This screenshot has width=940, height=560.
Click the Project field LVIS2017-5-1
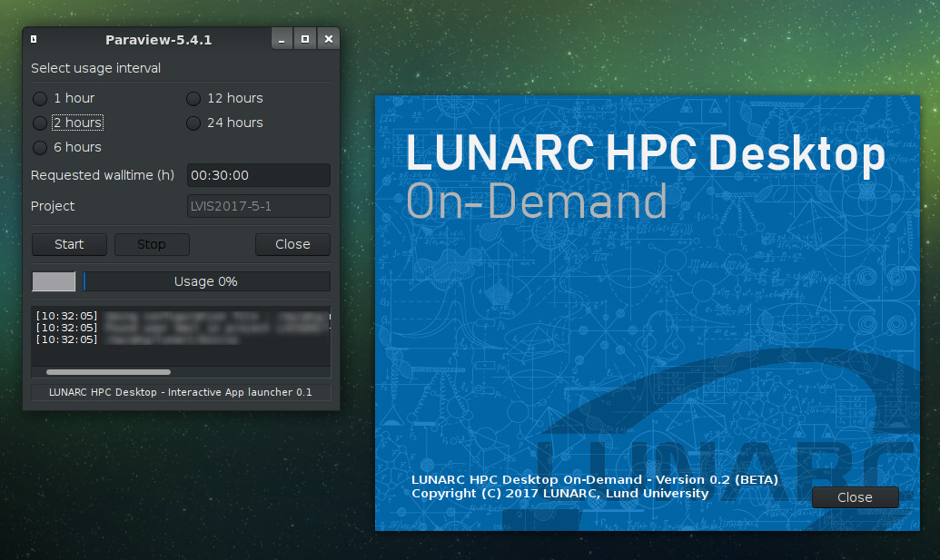coord(258,206)
